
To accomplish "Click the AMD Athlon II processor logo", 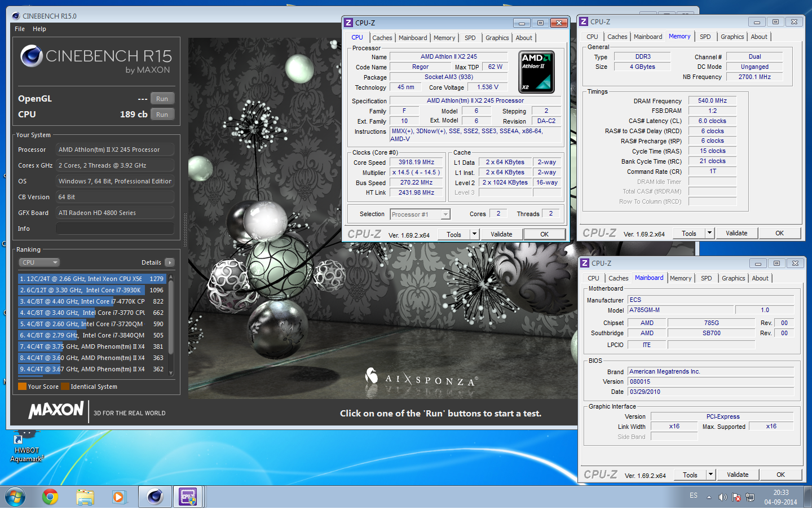I will coord(536,72).
